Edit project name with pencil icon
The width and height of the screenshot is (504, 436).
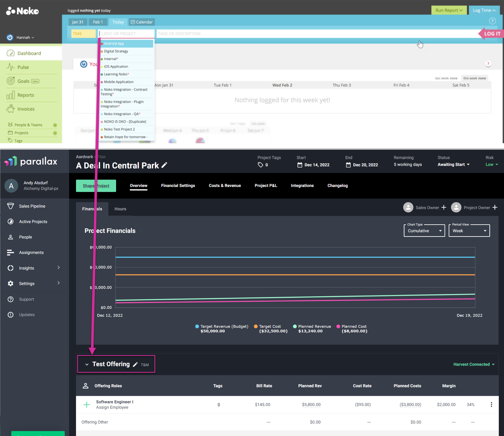[x=164, y=165]
